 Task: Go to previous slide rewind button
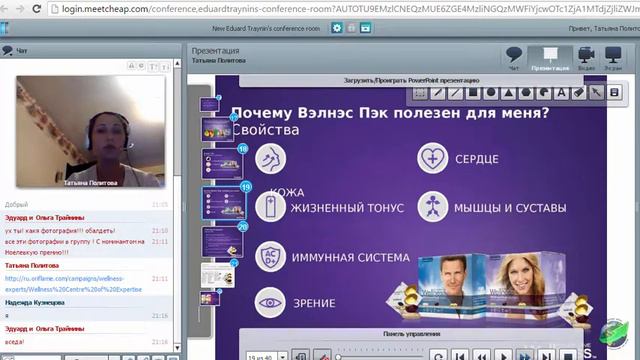[482, 356]
